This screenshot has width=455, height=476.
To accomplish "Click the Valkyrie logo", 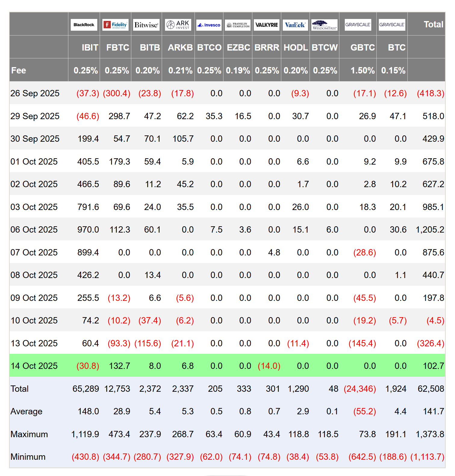I will click(x=266, y=25).
